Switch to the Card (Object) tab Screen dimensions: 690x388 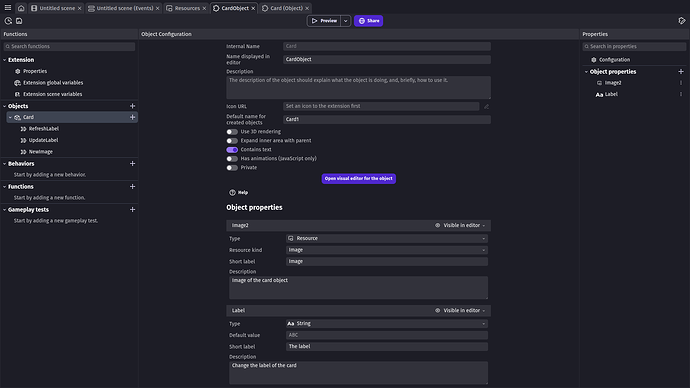(286, 8)
